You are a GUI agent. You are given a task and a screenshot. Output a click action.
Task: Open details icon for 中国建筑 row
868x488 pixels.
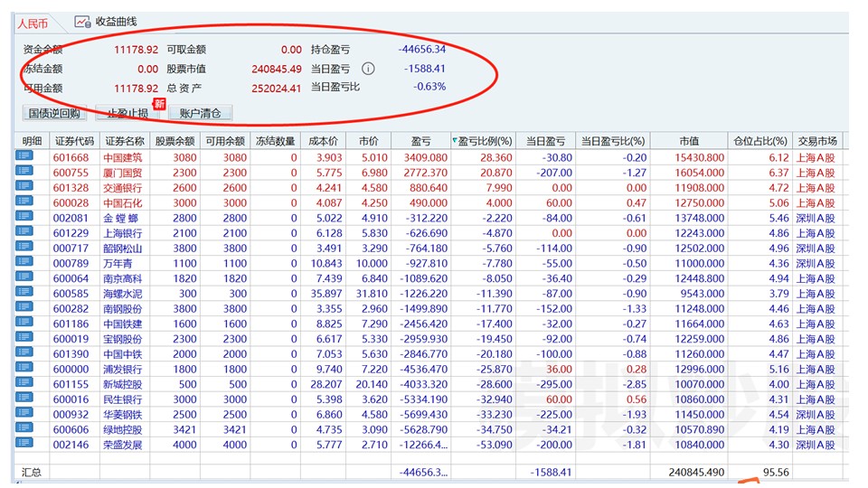pyautogui.click(x=24, y=156)
